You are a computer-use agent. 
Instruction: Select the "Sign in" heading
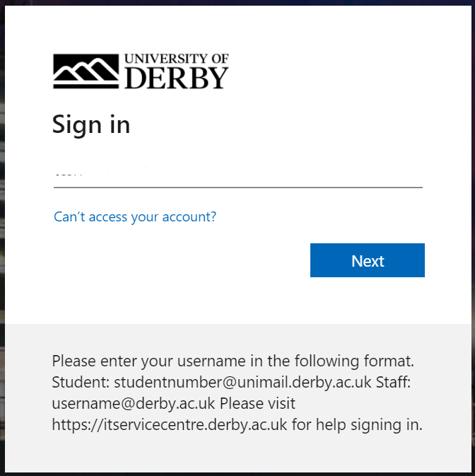point(91,124)
